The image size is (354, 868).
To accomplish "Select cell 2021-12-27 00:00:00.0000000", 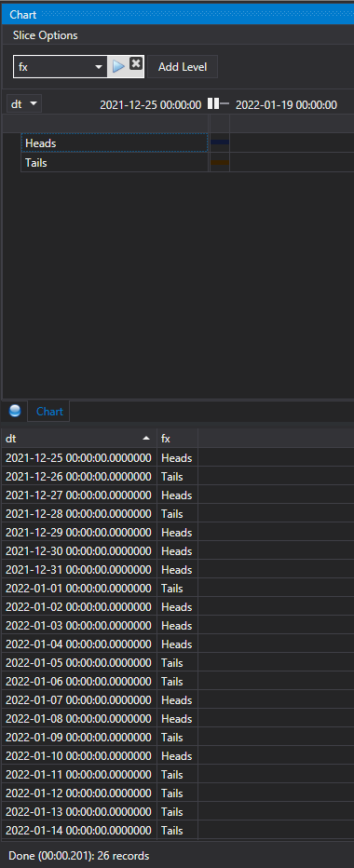I will click(78, 495).
